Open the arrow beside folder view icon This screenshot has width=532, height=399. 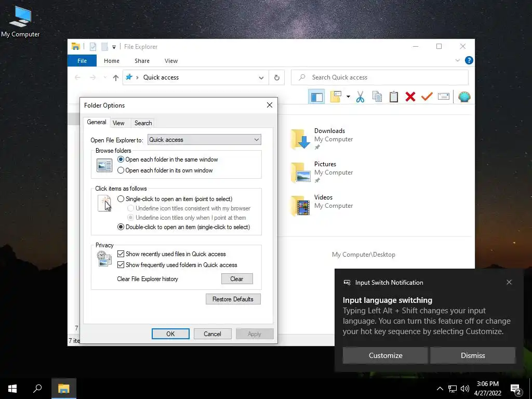pyautogui.click(x=348, y=97)
